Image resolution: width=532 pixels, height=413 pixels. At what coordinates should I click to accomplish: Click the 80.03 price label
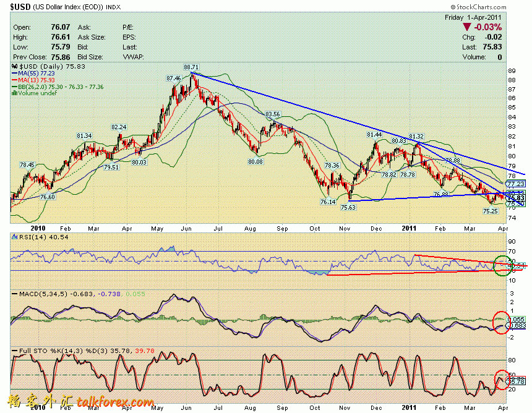(139, 163)
